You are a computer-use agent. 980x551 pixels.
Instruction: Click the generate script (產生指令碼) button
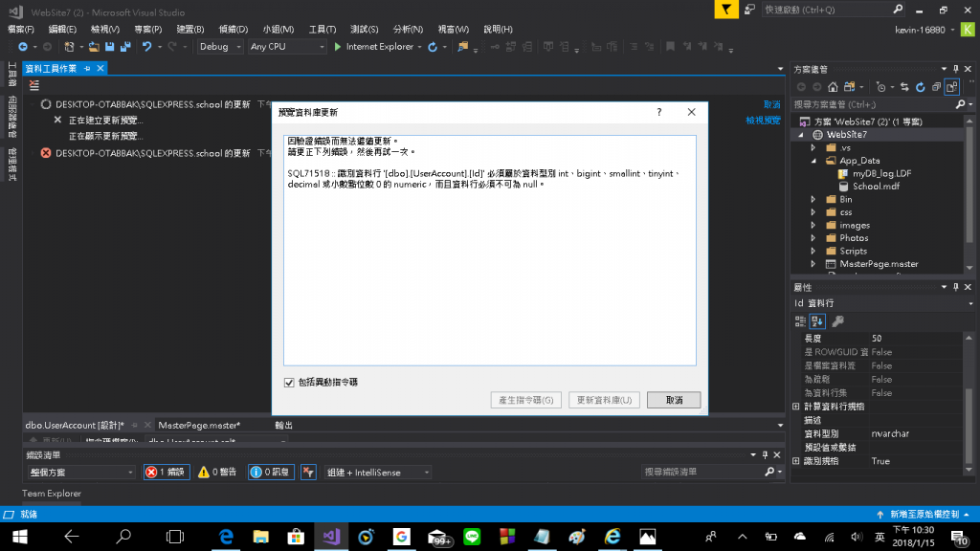coord(525,400)
